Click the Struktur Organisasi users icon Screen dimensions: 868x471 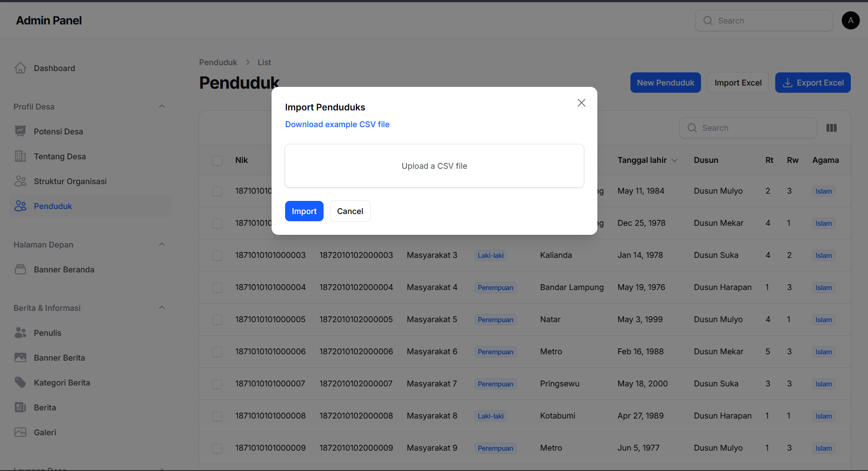pos(20,181)
